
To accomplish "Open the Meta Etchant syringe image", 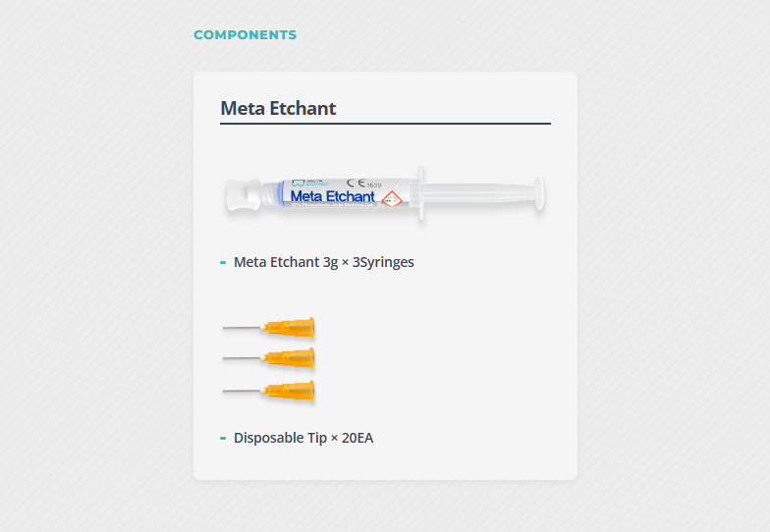I will [385, 194].
